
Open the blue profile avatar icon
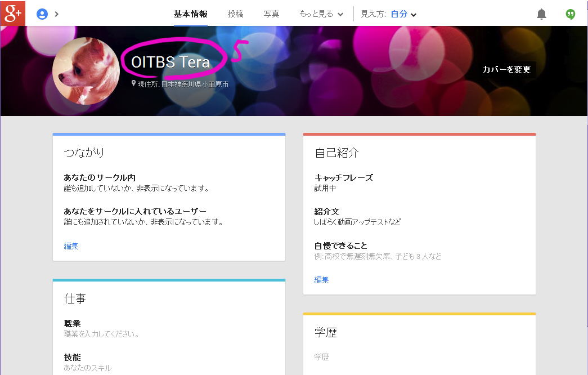tap(42, 14)
